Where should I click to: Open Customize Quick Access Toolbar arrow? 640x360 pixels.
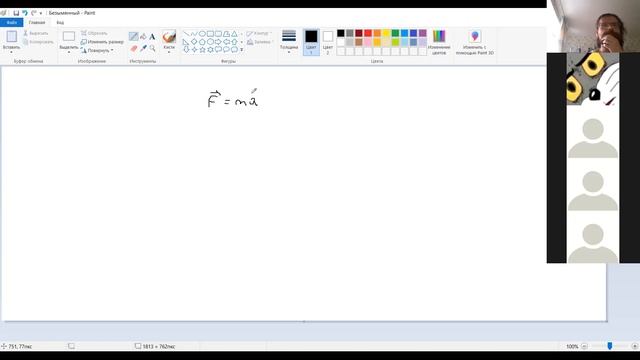pos(41,13)
